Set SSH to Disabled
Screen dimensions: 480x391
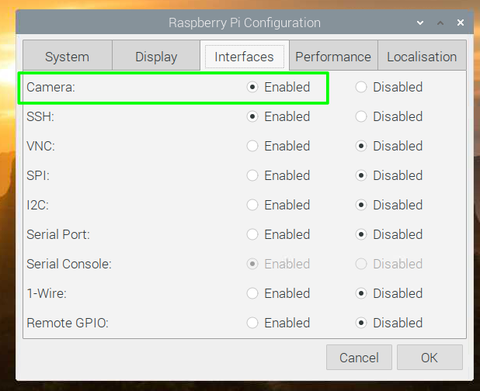tap(361, 117)
